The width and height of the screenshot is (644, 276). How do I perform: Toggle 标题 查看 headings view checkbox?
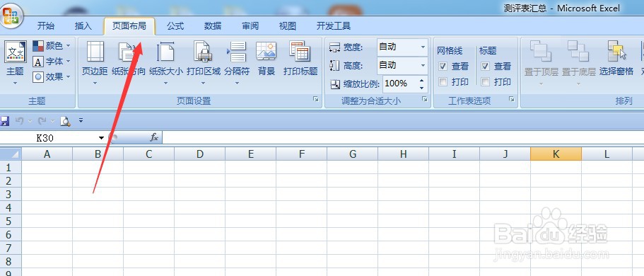pyautogui.click(x=486, y=67)
